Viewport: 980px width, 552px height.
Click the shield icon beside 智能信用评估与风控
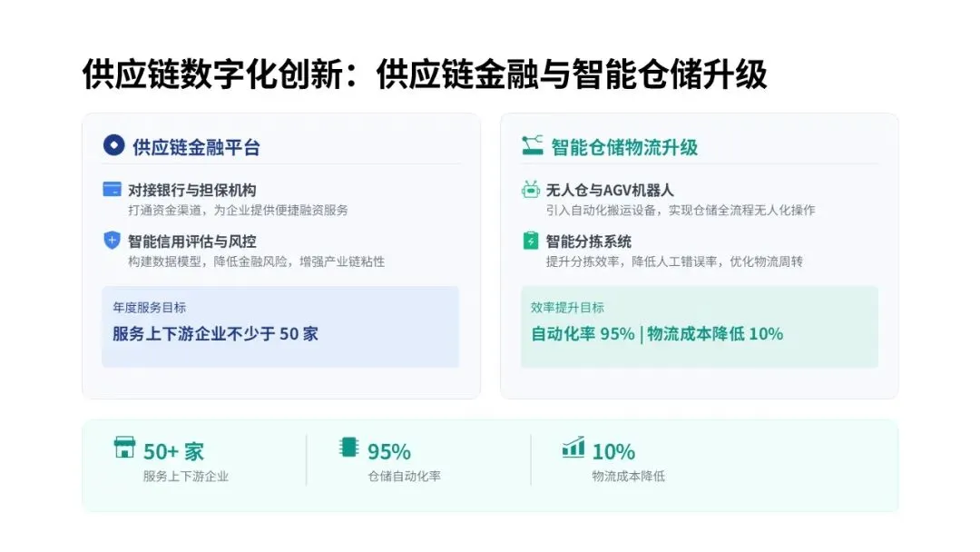[x=113, y=241]
